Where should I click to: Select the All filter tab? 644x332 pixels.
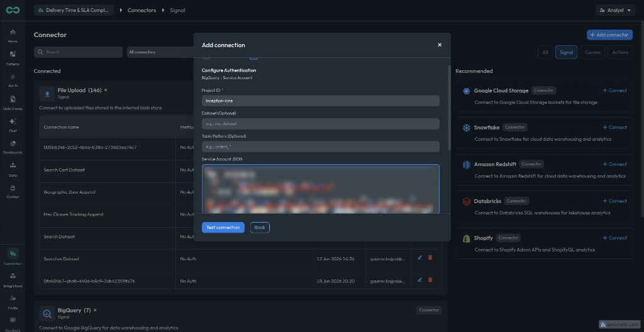point(545,52)
